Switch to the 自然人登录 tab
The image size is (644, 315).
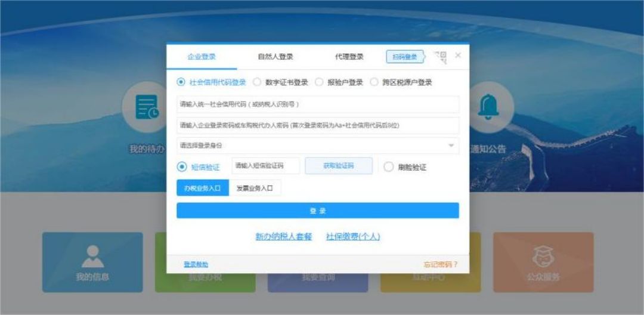(275, 57)
